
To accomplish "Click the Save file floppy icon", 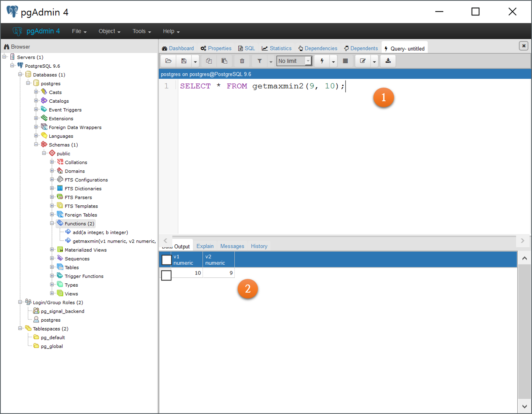I will tap(184, 61).
